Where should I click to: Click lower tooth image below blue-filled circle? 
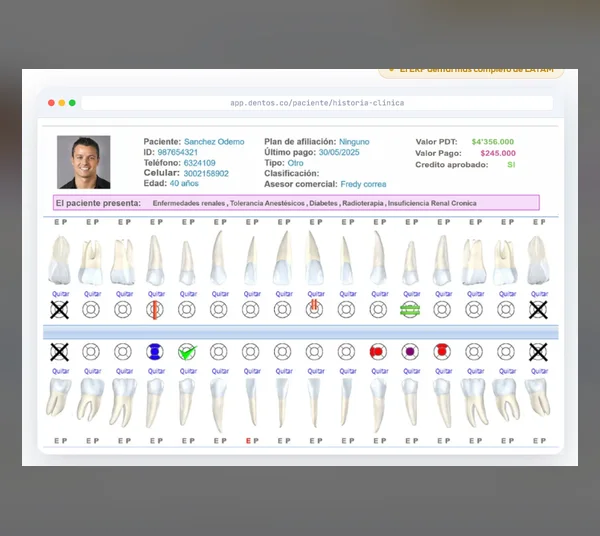point(155,402)
